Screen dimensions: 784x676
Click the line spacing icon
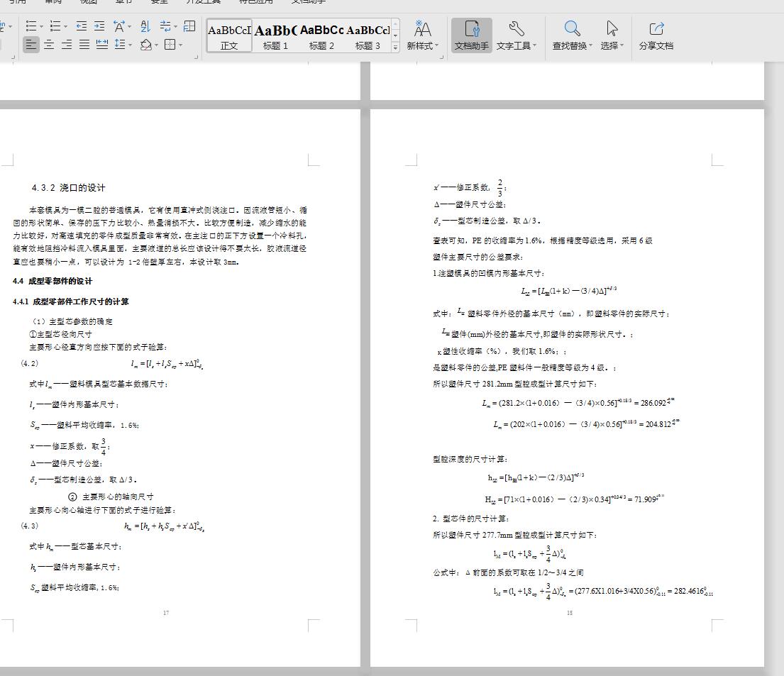(120, 45)
